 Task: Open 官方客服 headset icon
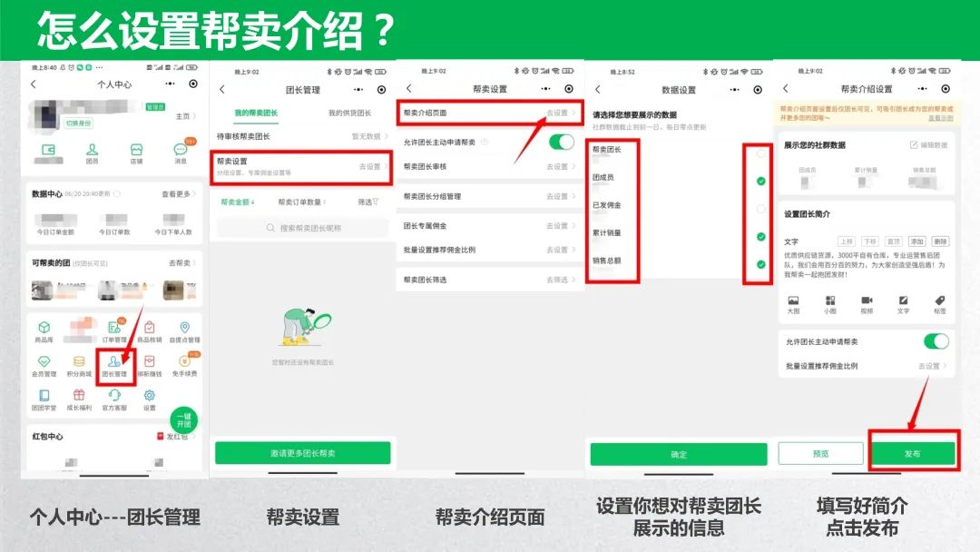[114, 396]
